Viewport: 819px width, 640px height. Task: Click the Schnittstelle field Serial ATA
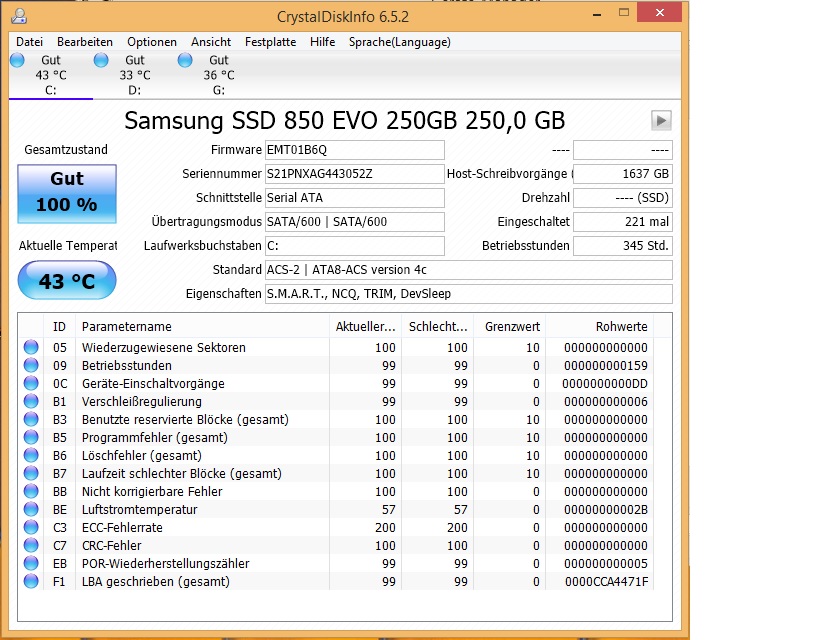(x=355, y=198)
